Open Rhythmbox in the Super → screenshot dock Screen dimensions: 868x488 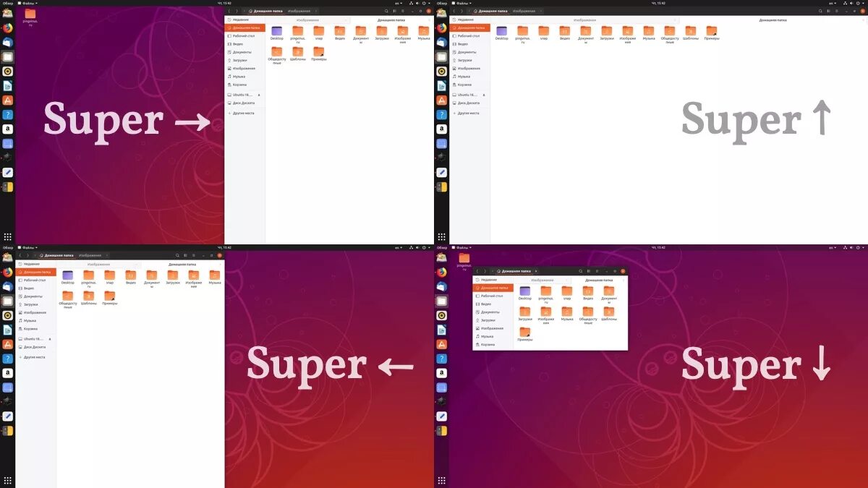pyautogui.click(x=7, y=72)
